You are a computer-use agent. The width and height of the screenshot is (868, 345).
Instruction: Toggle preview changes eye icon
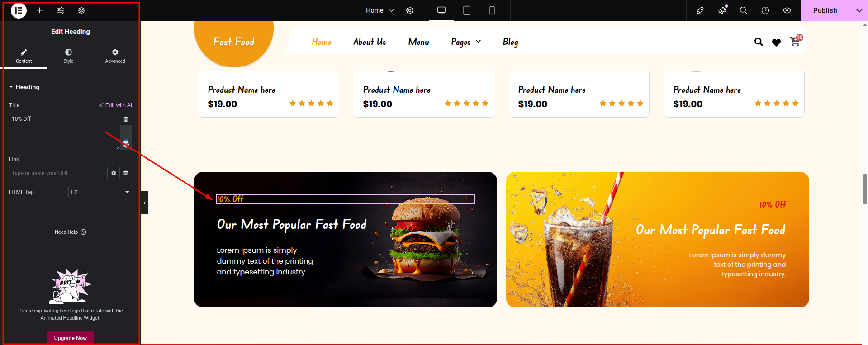pos(787,10)
